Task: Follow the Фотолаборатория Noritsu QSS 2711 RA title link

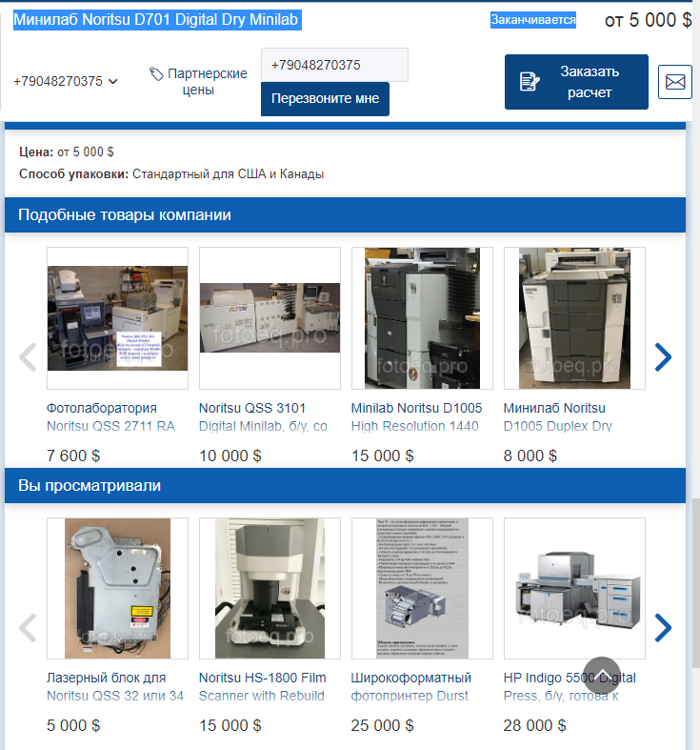Action: coord(110,417)
